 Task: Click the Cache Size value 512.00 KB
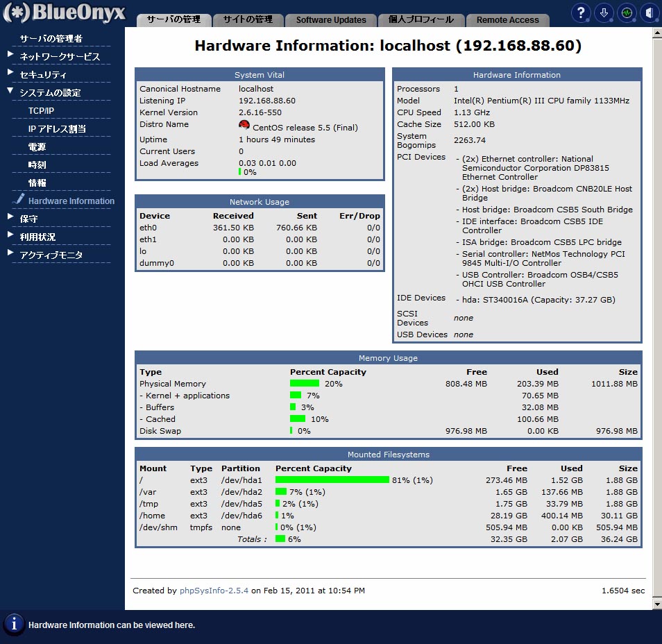pyautogui.click(x=474, y=124)
